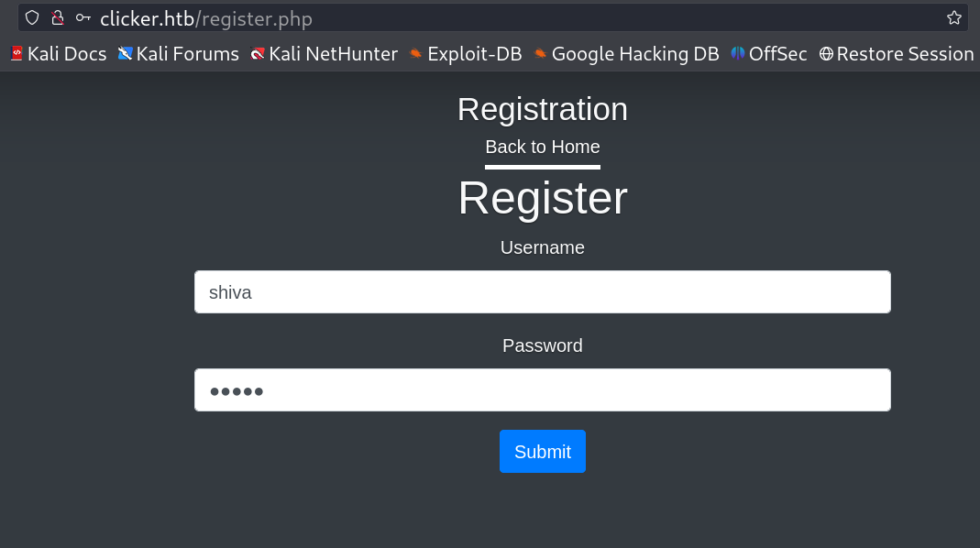980x548 pixels.
Task: Bookmark this page with the star icon
Action: click(954, 17)
